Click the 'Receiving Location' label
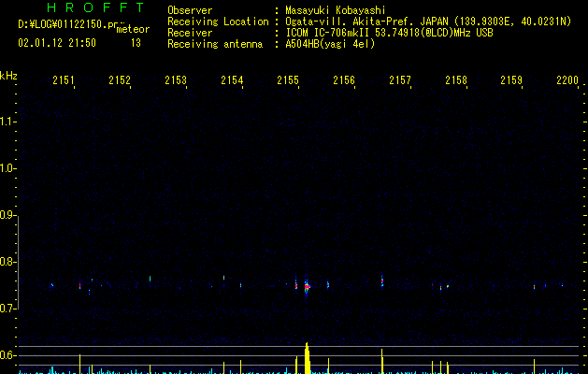The height and width of the screenshot is (374, 588). [218, 22]
